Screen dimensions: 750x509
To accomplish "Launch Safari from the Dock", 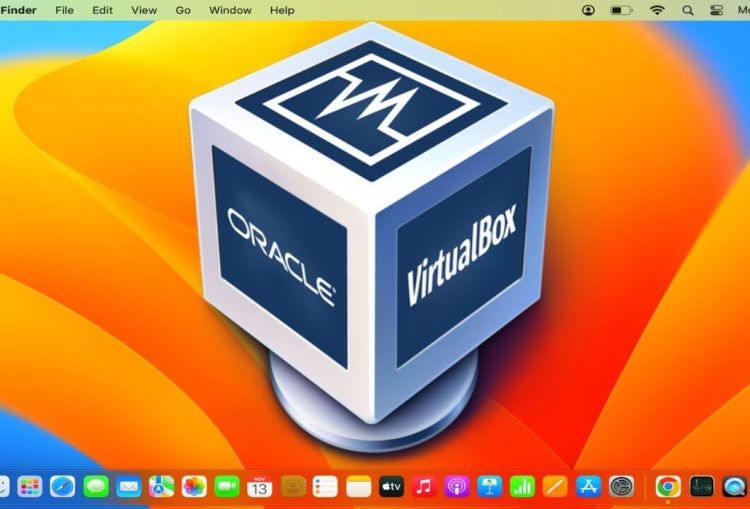I will point(63,487).
